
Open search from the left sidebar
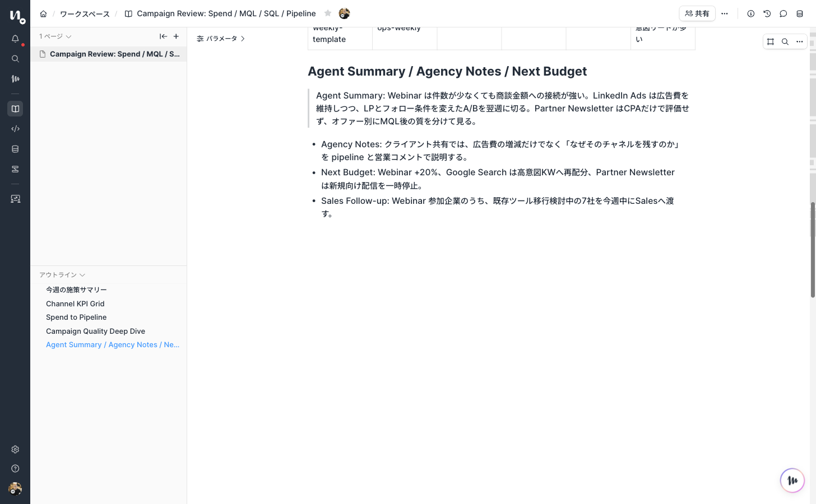(x=15, y=59)
